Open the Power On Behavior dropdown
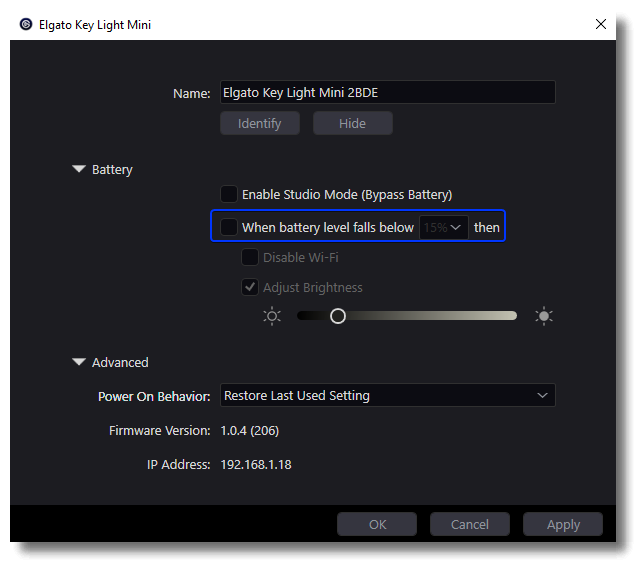The width and height of the screenshot is (636, 562). (x=387, y=395)
